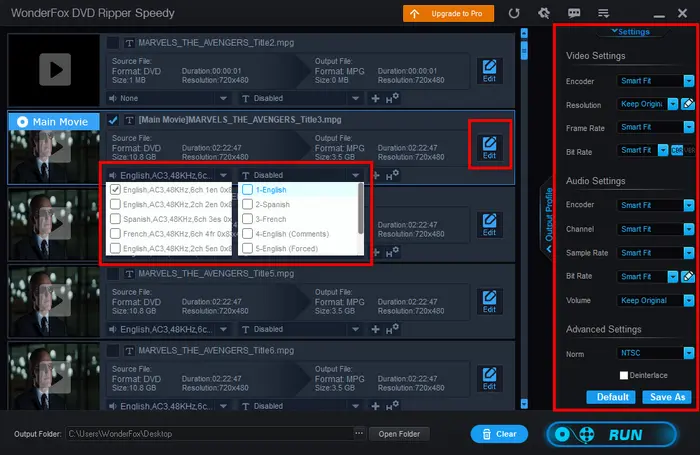Click Save As button
This screenshot has width=700, height=455.
[667, 397]
